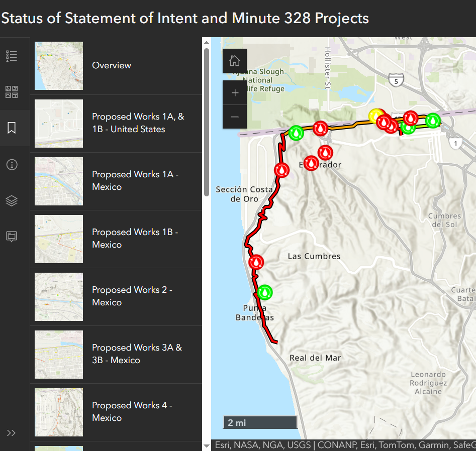Open the Layers list icon
The image size is (476, 451).
pos(12,200)
